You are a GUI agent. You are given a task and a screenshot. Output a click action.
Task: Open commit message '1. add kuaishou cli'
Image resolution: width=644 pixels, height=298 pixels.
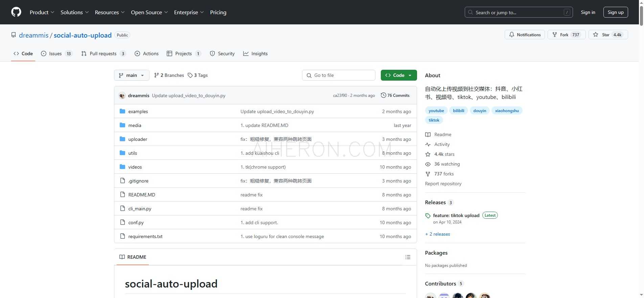click(260, 153)
